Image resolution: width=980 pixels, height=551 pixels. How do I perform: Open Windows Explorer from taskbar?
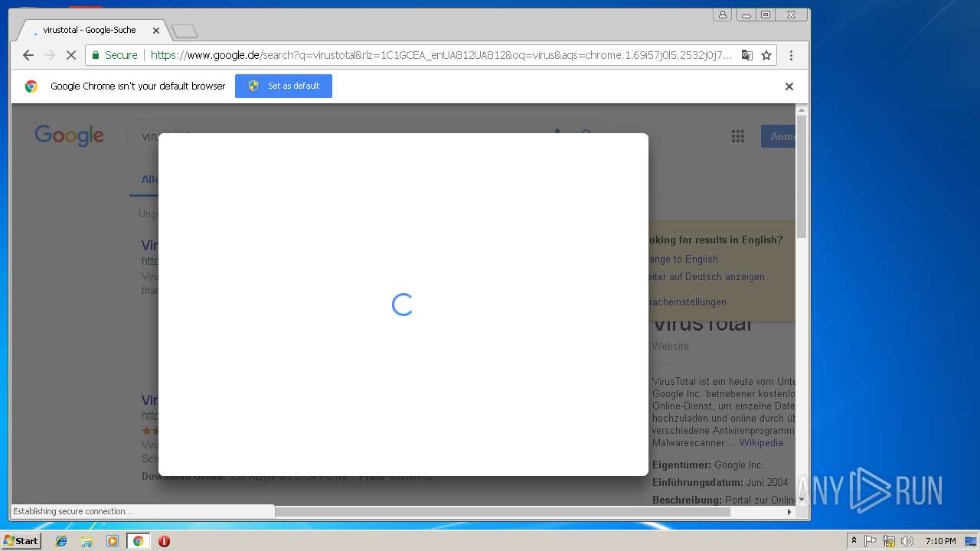(87, 541)
